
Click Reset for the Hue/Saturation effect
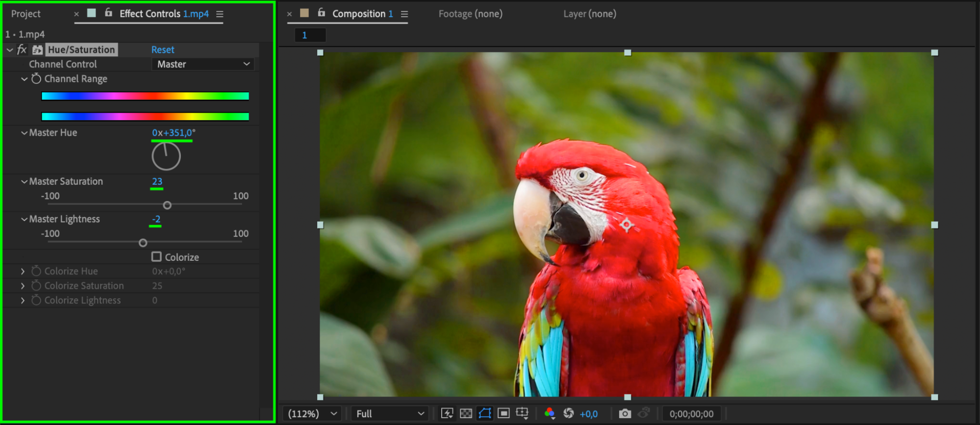click(162, 50)
